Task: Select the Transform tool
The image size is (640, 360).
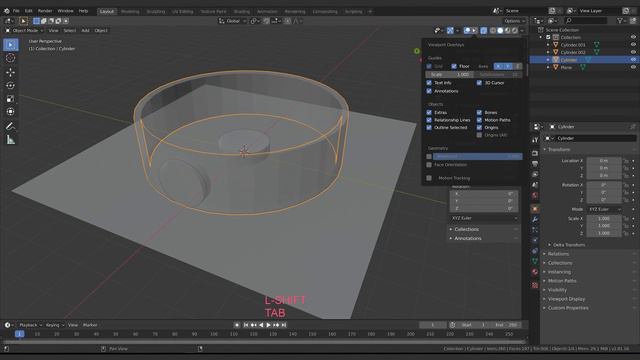Action: click(x=11, y=112)
